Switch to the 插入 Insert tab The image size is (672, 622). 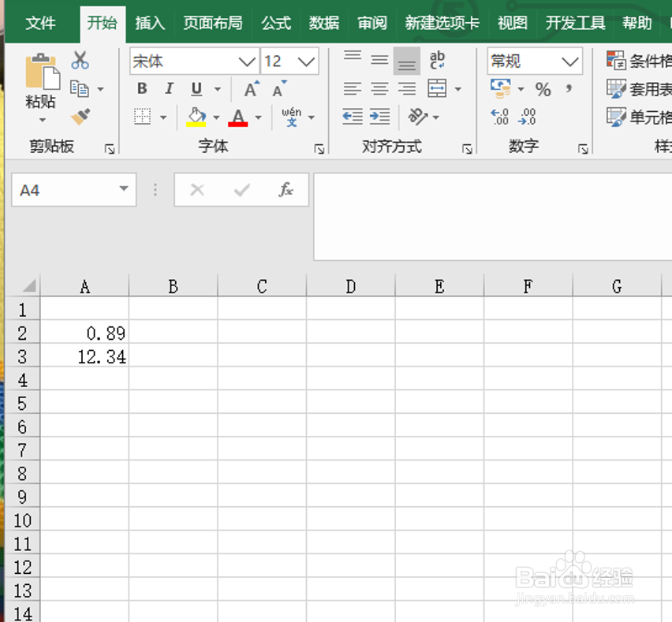coord(150,23)
